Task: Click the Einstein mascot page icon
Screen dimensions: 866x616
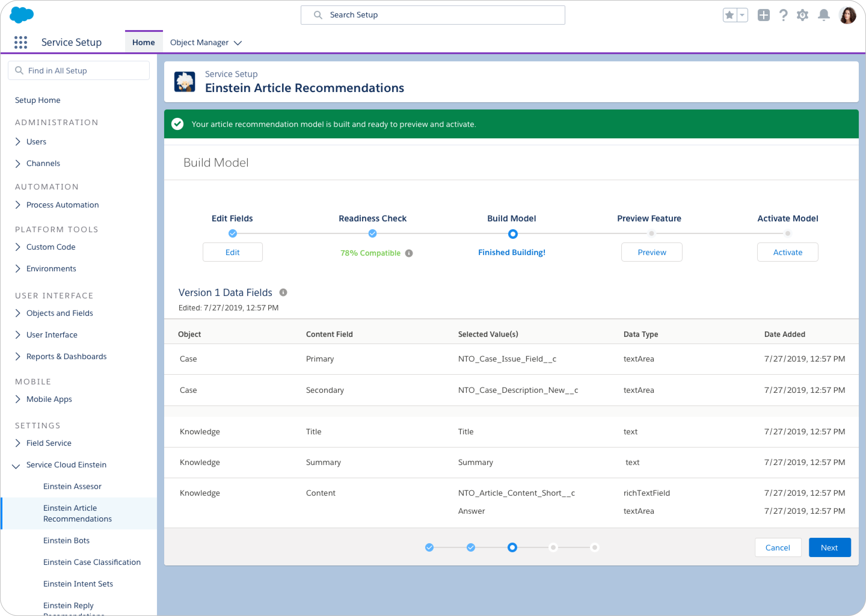Action: pos(185,82)
